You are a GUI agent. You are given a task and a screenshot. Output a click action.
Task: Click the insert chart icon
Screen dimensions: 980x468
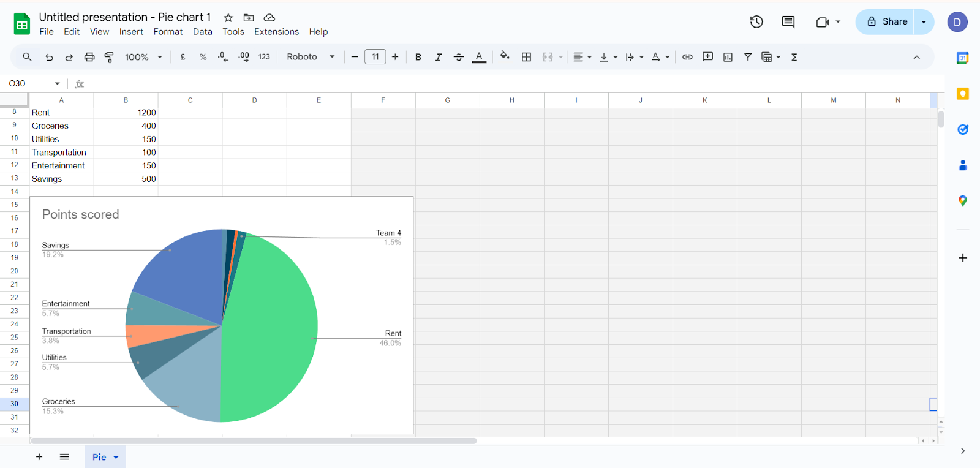point(728,57)
